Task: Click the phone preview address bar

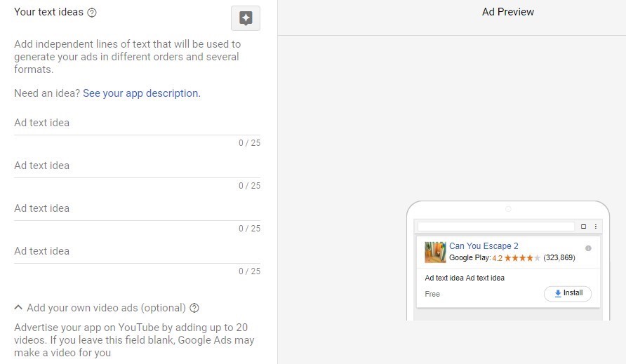Action: point(496,227)
